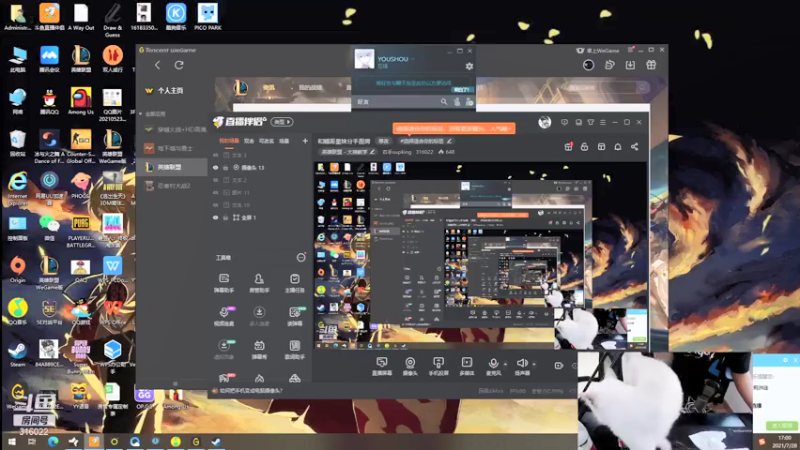Screen dimensions: 800x450
Task: Go back in Tencent WeGame window
Action: (x=157, y=65)
